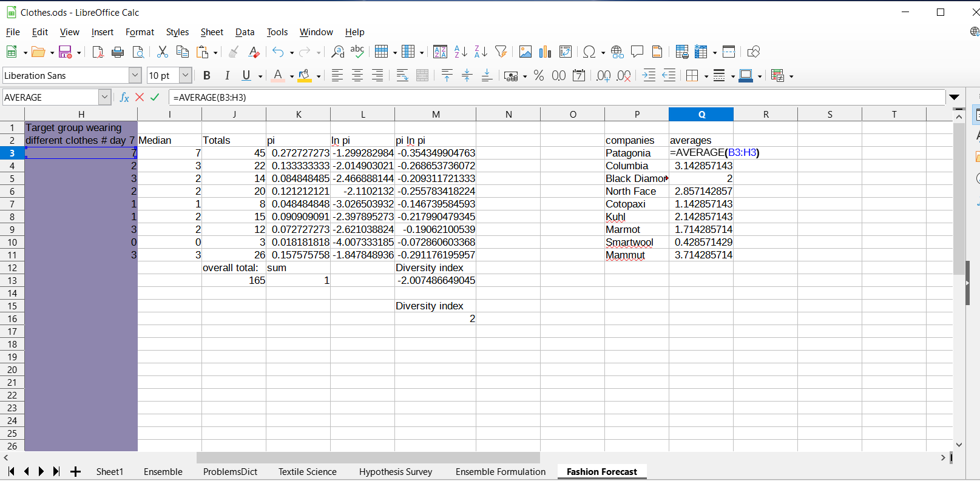Toggle the AutoFilter
The width and height of the screenshot is (980, 481).
(501, 52)
